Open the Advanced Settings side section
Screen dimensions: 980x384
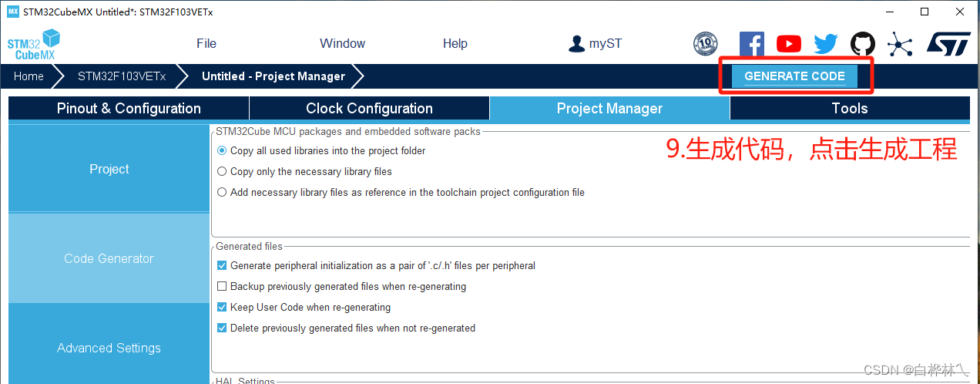[x=109, y=348]
